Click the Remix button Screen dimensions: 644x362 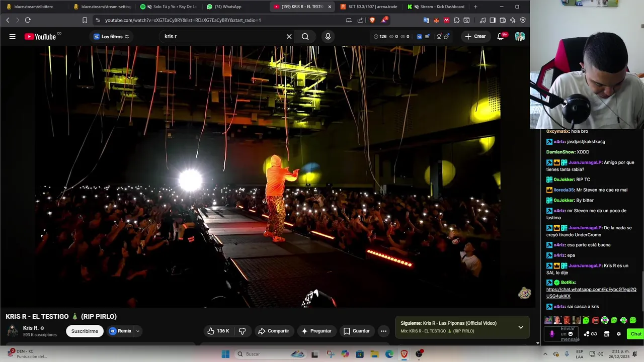pos(121,331)
